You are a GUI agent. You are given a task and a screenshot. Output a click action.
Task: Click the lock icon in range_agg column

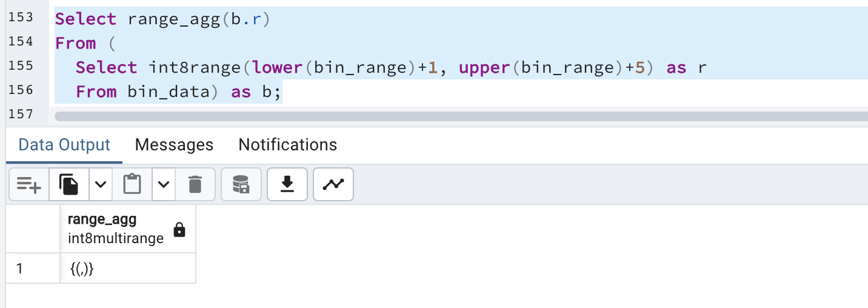click(x=179, y=230)
